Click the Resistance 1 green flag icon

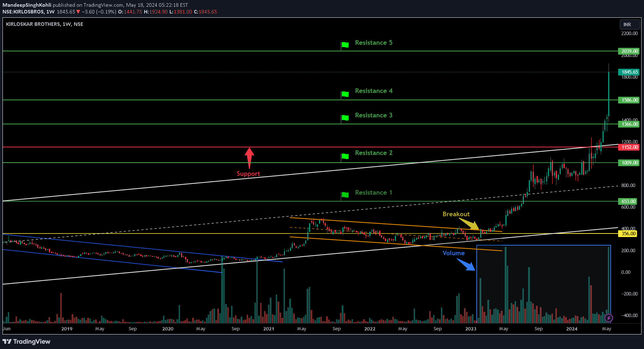point(345,195)
